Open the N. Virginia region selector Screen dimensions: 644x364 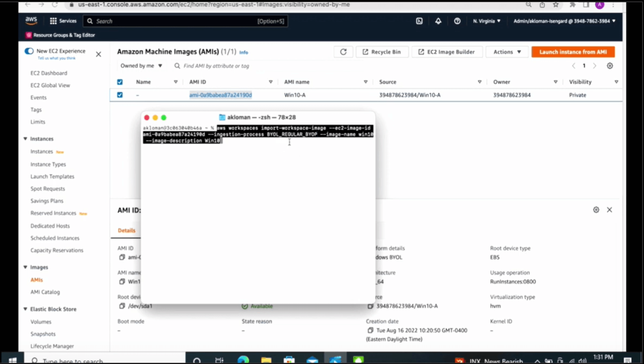(486, 21)
